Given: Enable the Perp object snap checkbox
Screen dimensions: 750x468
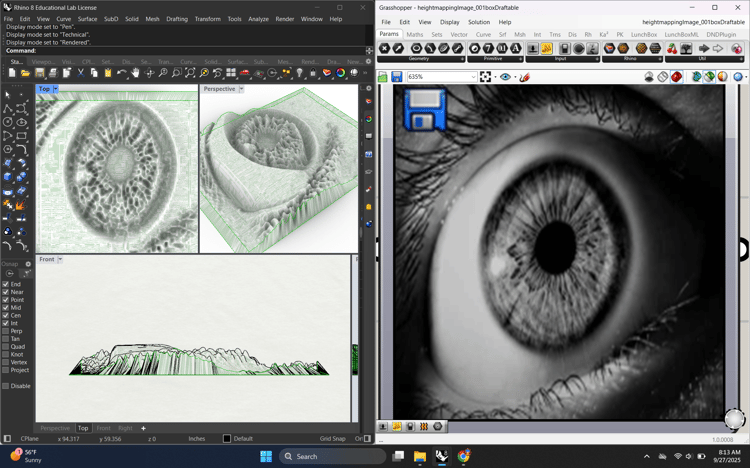Looking at the screenshot, I should tap(6, 331).
